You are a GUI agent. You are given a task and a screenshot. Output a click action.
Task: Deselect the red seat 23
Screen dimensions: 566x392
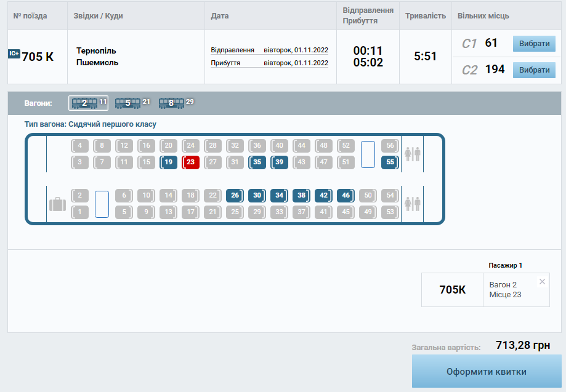tap(191, 162)
